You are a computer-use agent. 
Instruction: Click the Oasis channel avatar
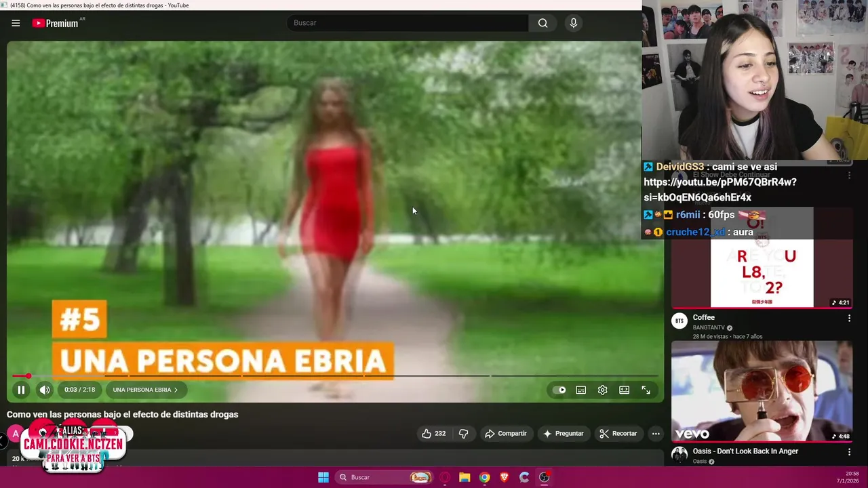point(679,455)
